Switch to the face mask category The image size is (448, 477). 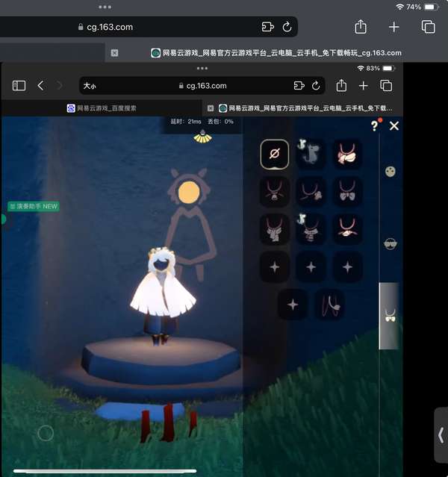(391, 172)
